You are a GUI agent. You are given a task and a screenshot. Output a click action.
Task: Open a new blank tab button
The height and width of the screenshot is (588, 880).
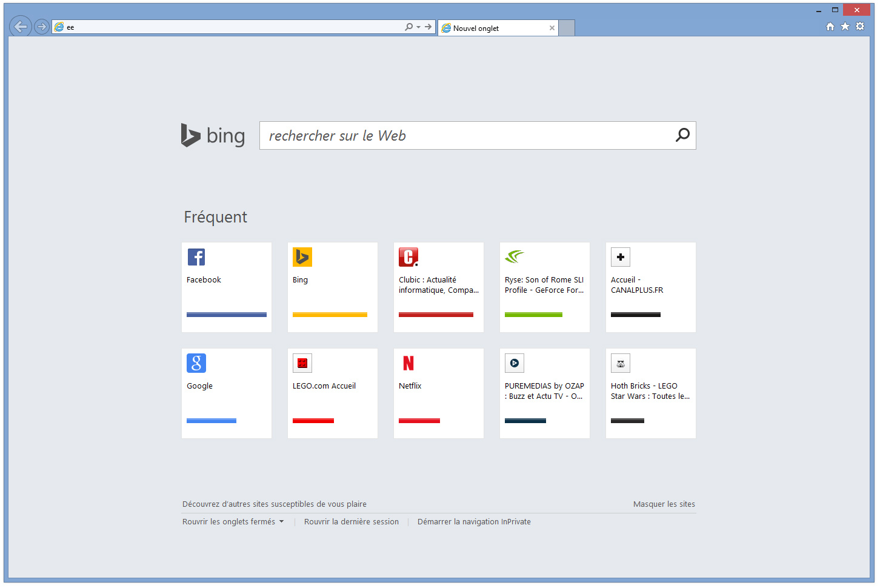567,28
